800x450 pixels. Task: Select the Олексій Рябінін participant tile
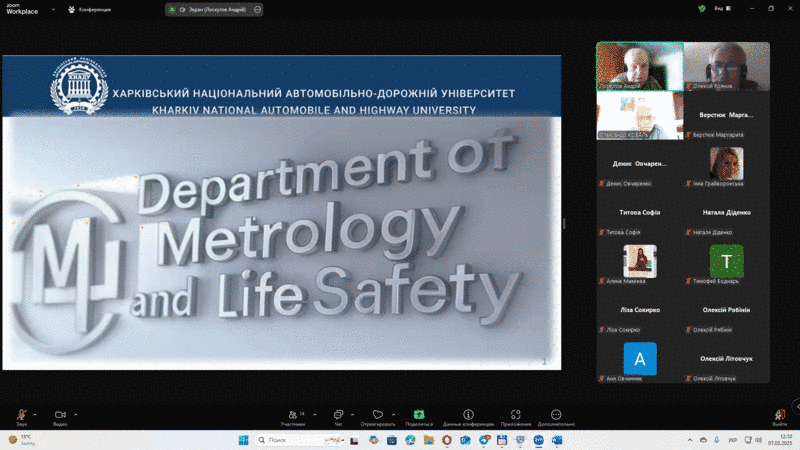click(727, 310)
